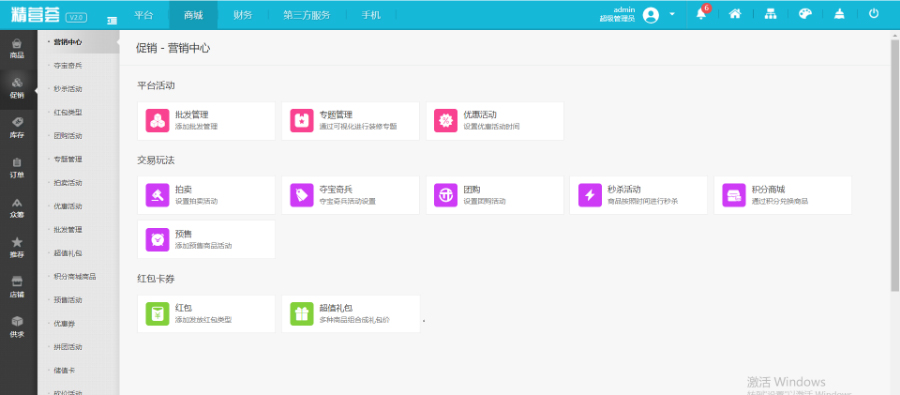Open notifications bell with 6 badge
Image resolution: width=900 pixels, height=395 pixels.
[701, 14]
